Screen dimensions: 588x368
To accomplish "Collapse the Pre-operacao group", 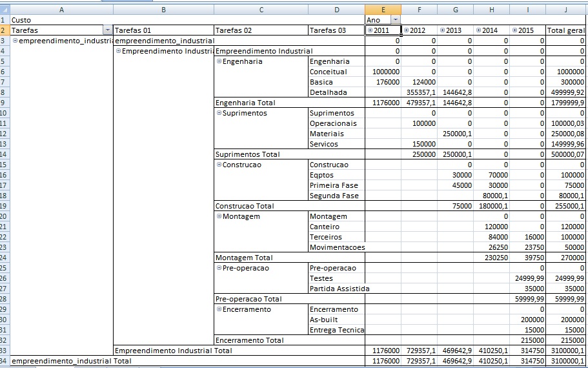I will point(219,268).
